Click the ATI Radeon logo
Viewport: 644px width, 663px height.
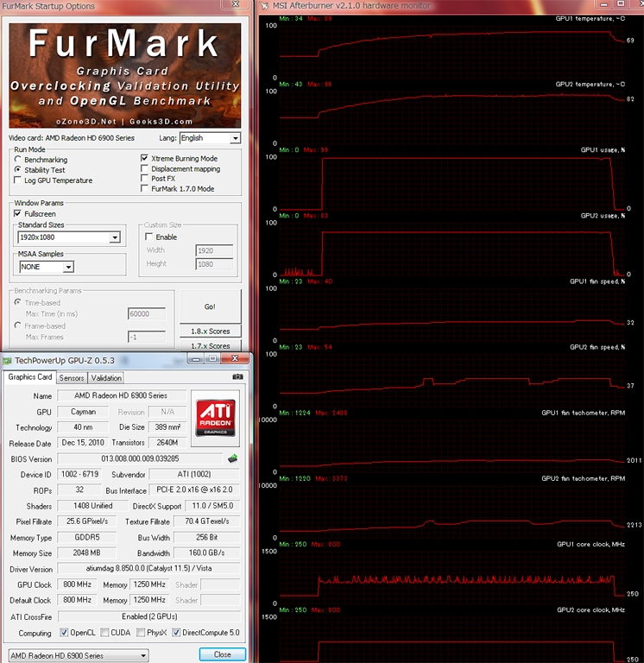215,418
